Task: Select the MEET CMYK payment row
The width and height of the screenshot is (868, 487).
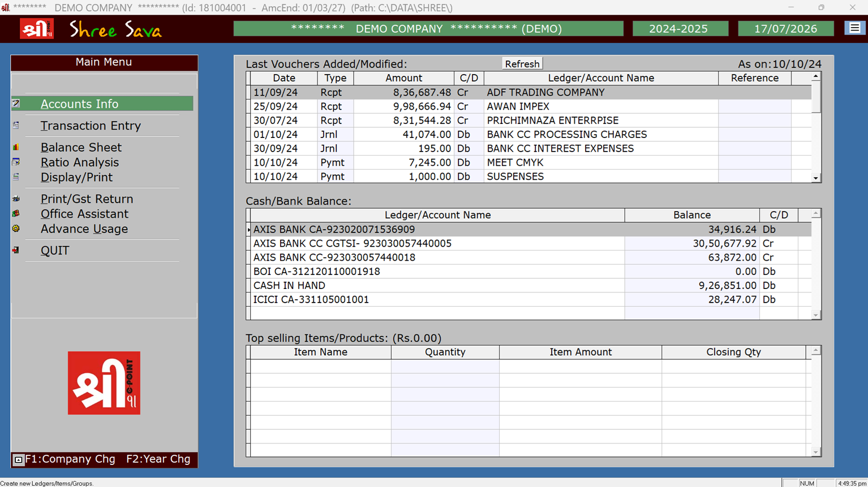Action: pyautogui.click(x=531, y=162)
